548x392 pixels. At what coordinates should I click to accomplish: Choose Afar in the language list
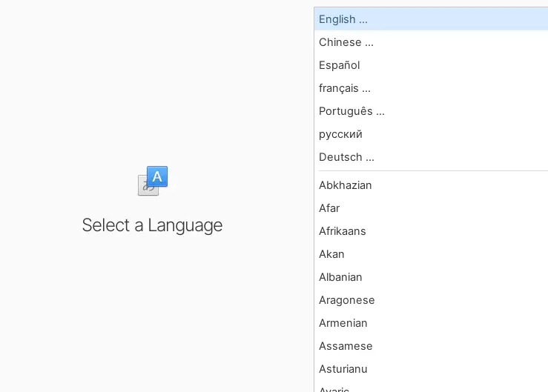(431, 208)
